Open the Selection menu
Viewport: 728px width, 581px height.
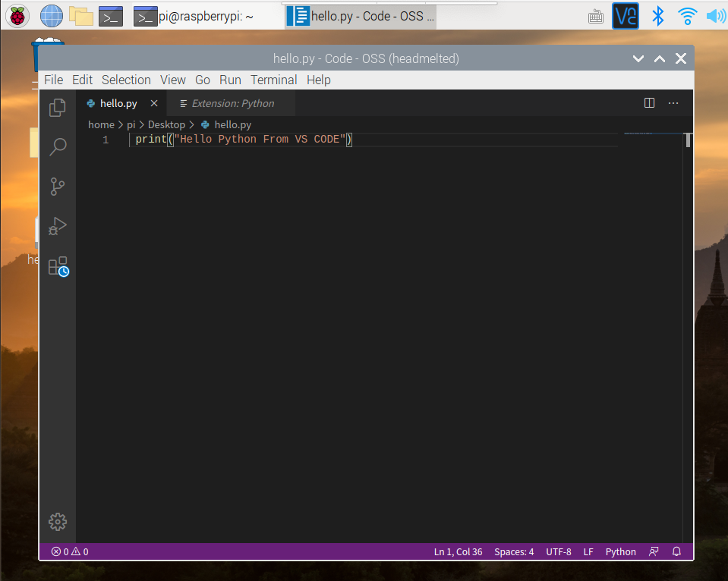tap(126, 80)
